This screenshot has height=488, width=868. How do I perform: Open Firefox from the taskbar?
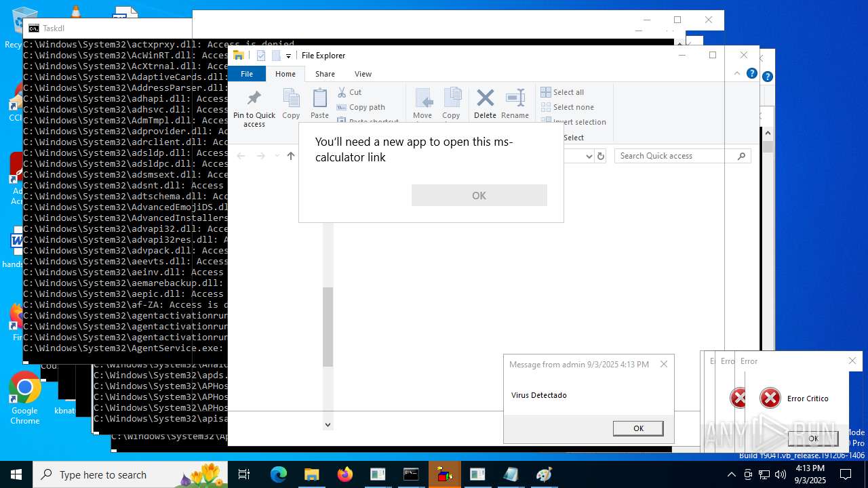point(344,474)
